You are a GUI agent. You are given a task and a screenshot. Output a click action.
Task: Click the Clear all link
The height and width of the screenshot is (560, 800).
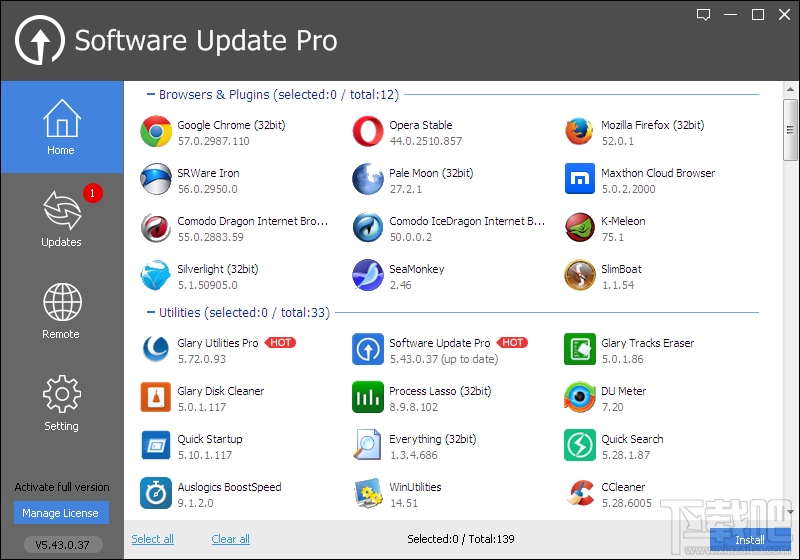[231, 539]
